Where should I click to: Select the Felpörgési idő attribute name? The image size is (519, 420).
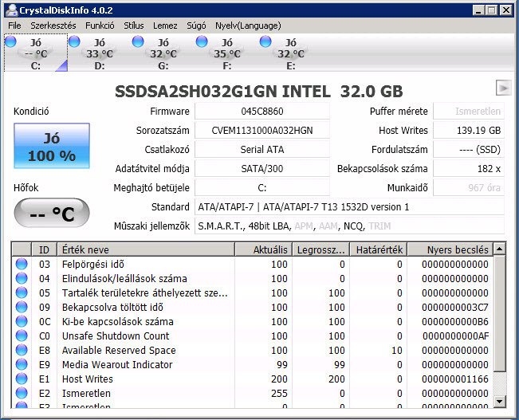coord(93,264)
